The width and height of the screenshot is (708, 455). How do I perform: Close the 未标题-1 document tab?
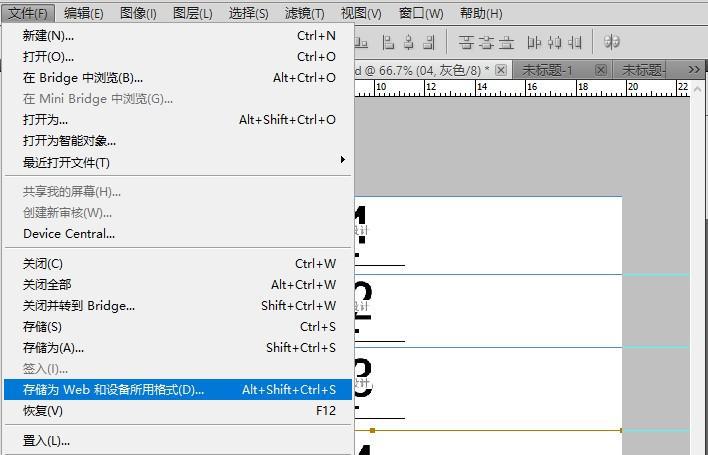[600, 70]
